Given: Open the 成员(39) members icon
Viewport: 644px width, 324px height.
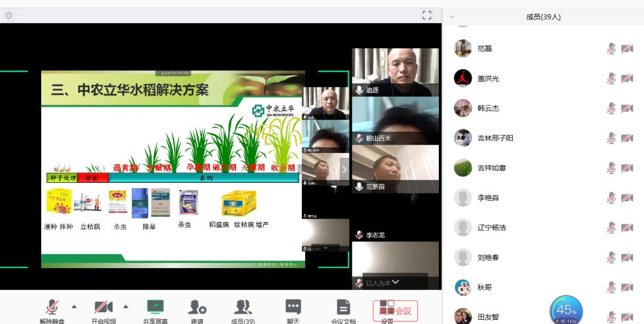Looking at the screenshot, I should [x=243, y=307].
